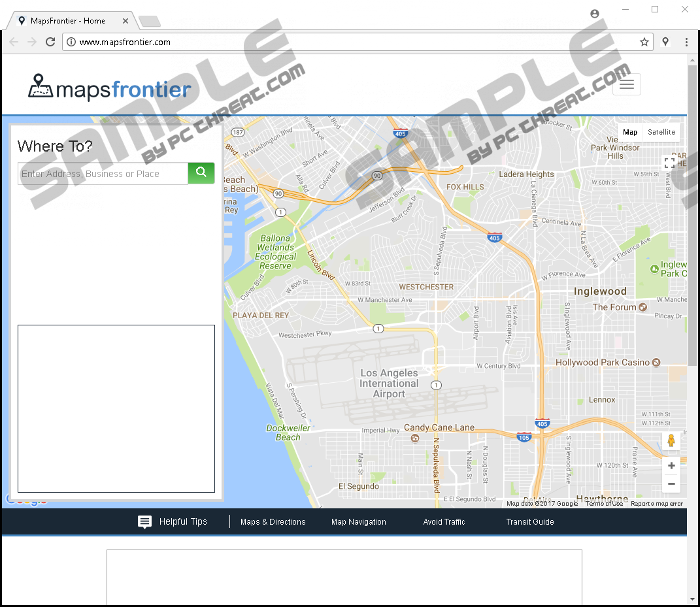Open the Chrome three-dot menu
Viewport: 700px width, 607px height.
(x=686, y=42)
